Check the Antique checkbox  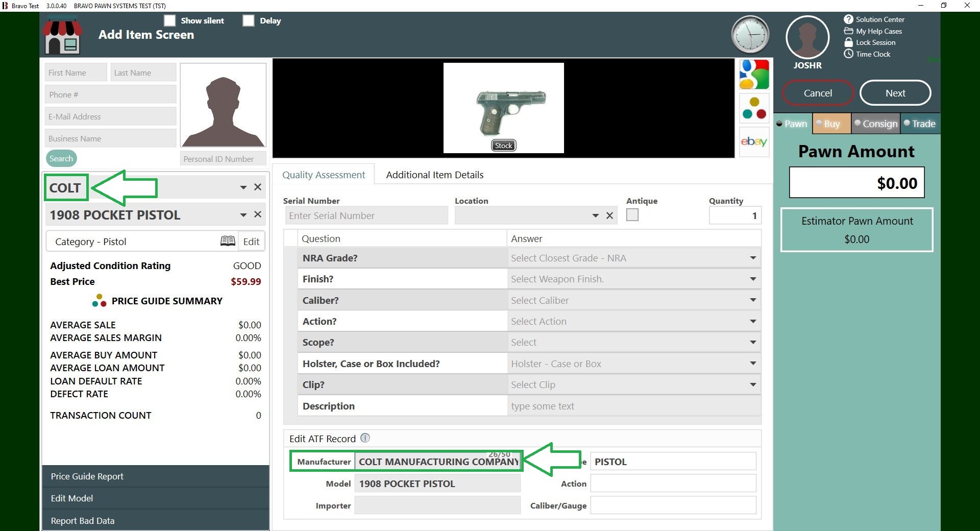[632, 215]
